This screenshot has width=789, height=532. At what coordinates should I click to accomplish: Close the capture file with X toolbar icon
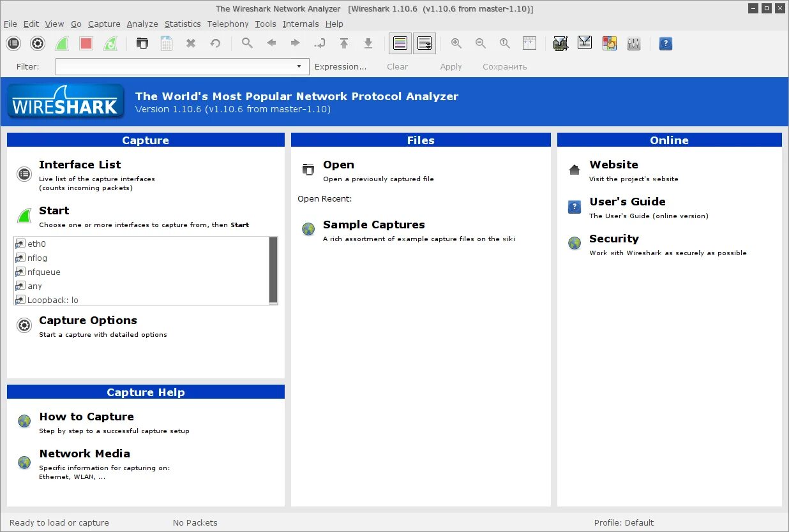(x=191, y=43)
